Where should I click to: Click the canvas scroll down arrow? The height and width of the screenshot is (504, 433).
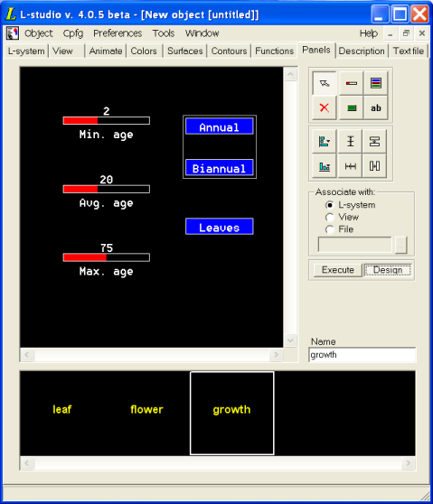click(x=290, y=341)
